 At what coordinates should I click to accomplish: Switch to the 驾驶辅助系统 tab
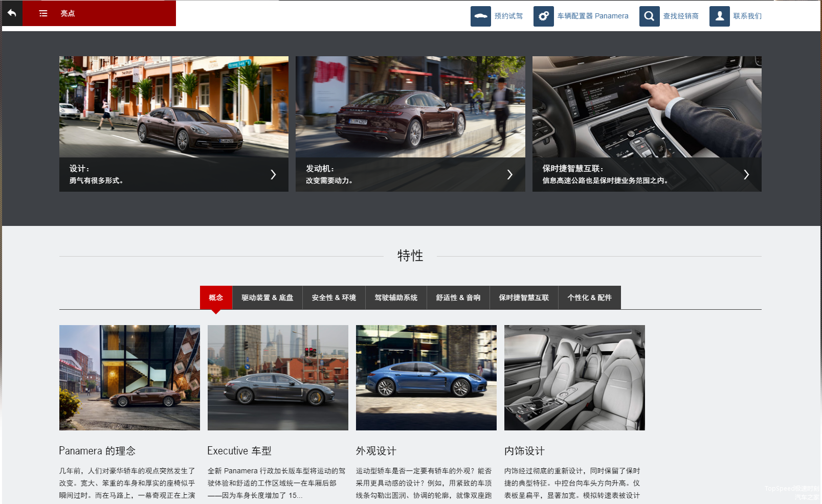tap(396, 297)
